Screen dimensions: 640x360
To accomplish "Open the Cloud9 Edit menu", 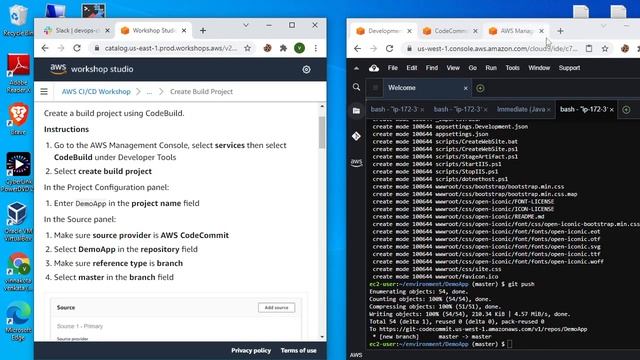I will tap(411, 68).
